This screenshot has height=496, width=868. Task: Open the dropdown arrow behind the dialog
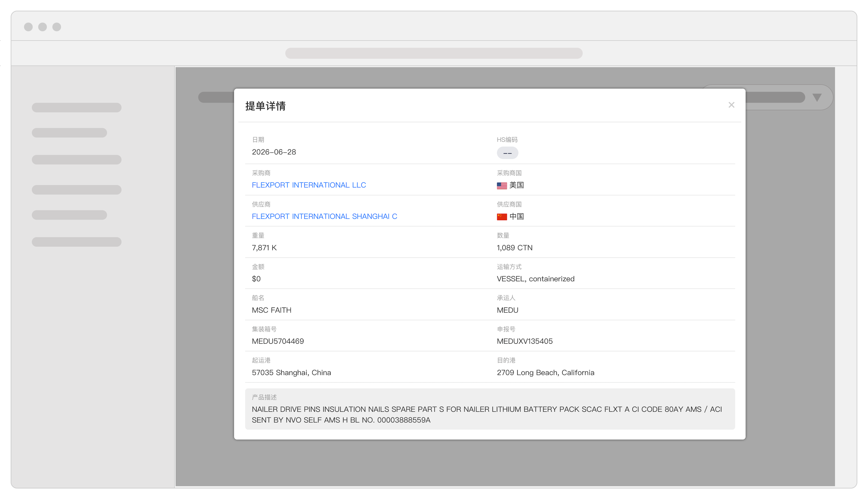coord(816,97)
